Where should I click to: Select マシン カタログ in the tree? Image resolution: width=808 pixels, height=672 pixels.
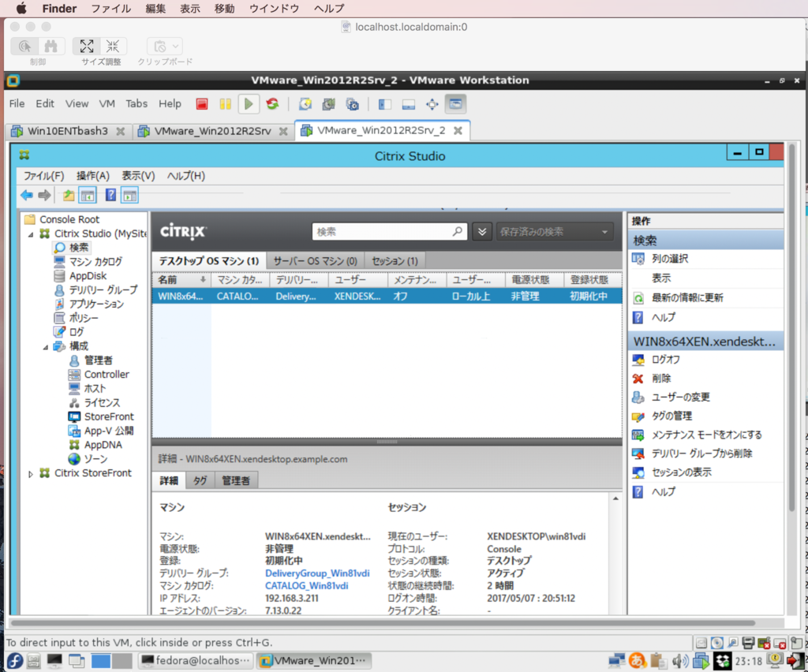pos(95,262)
